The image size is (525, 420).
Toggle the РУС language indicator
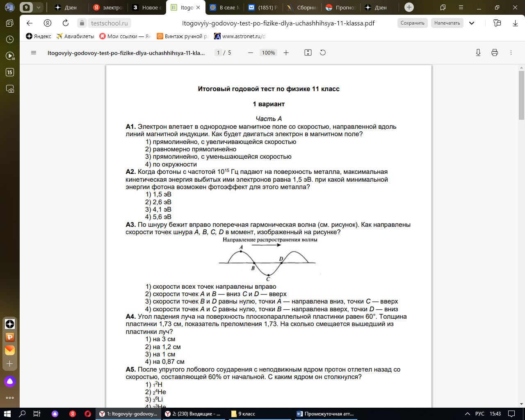479,414
